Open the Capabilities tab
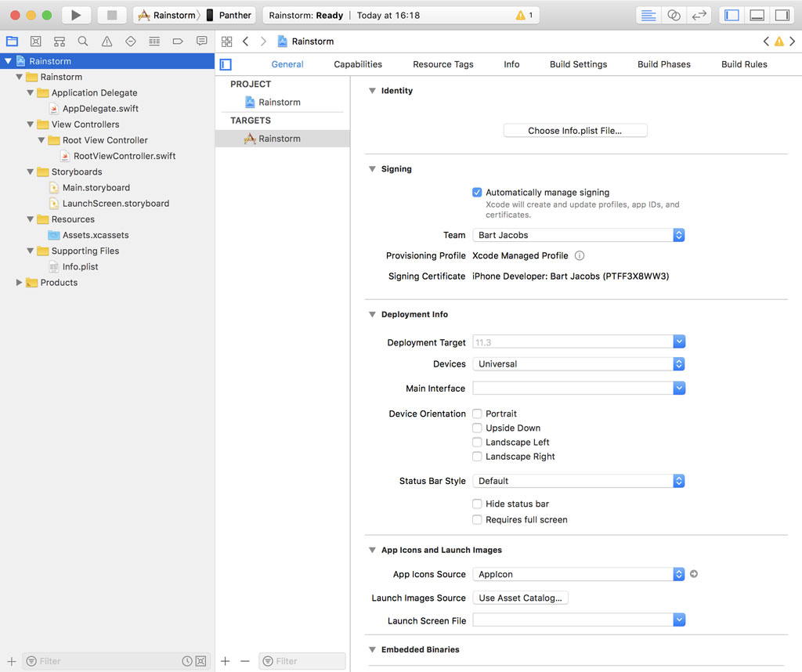This screenshot has height=672, width=802. (357, 64)
